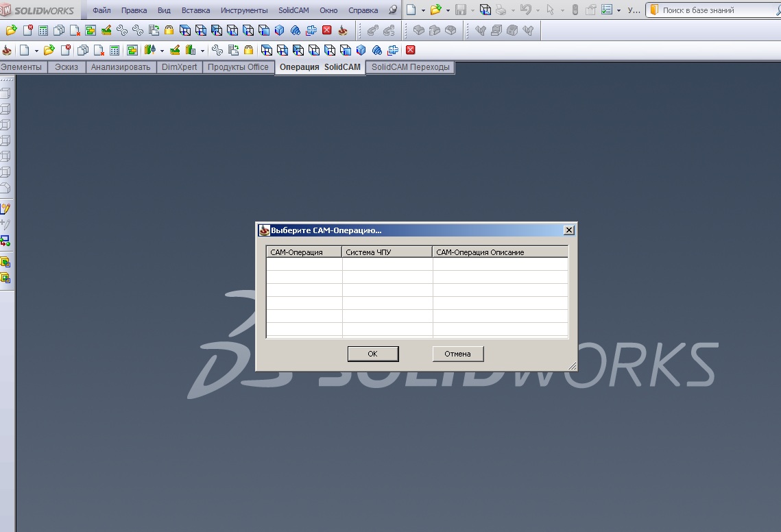Click the dialog's resize grip corner
This screenshot has height=532, width=781.
tap(573, 366)
